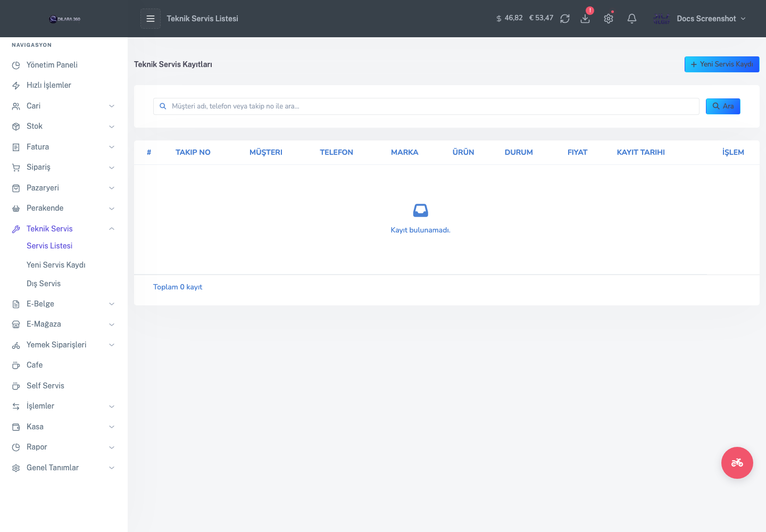Refresh the currency exchange rates icon

[565, 19]
